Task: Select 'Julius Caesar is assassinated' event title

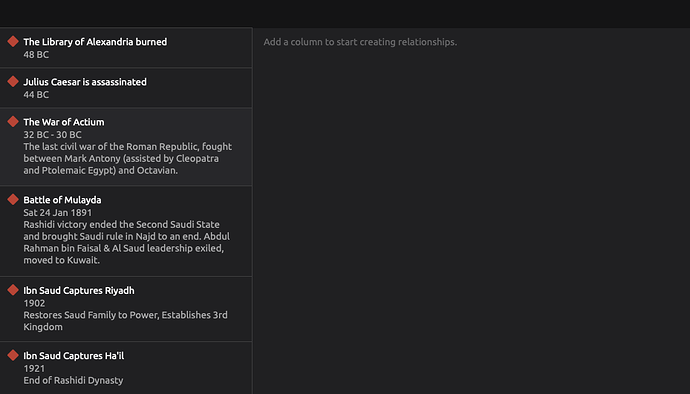Action: (x=85, y=82)
